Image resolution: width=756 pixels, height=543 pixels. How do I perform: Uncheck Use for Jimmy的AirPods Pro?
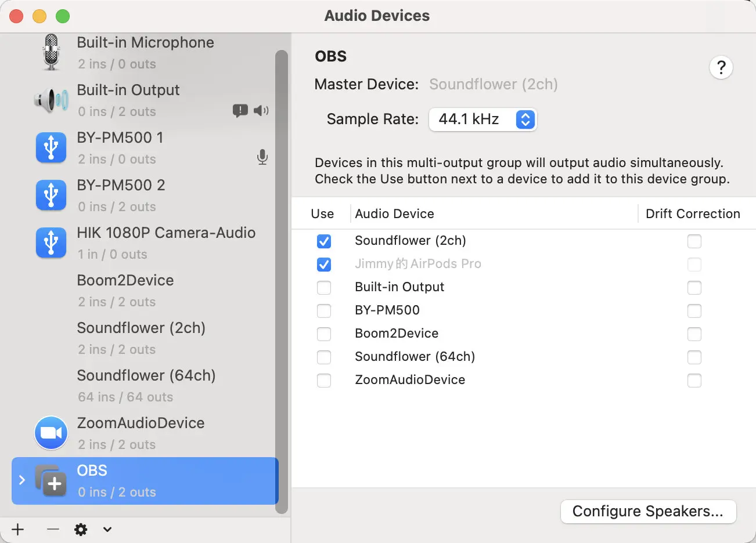coord(324,265)
